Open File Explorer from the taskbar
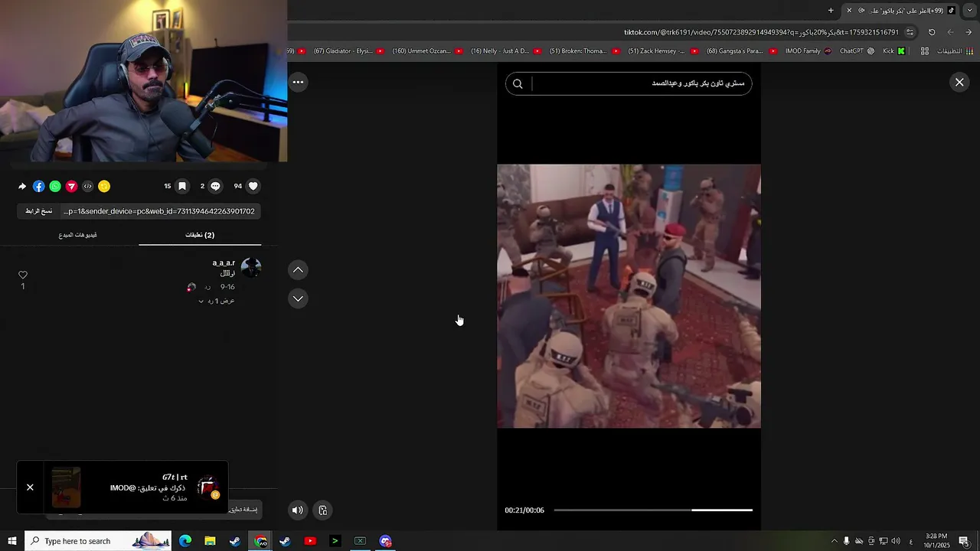 pos(210,541)
